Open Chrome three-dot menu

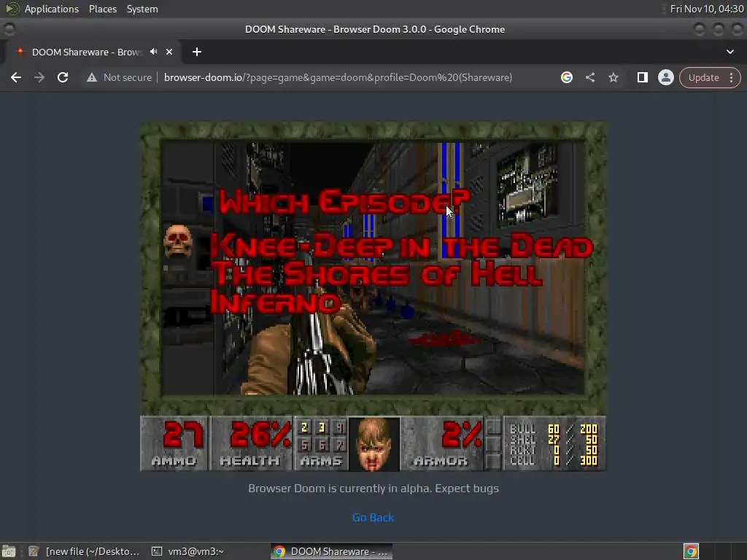coord(731,77)
